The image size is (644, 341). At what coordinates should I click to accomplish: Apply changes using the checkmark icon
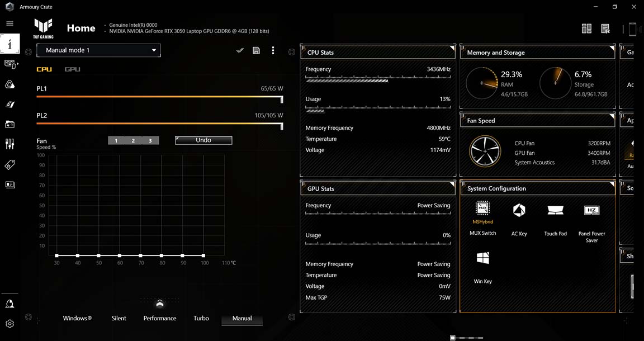pyautogui.click(x=240, y=50)
